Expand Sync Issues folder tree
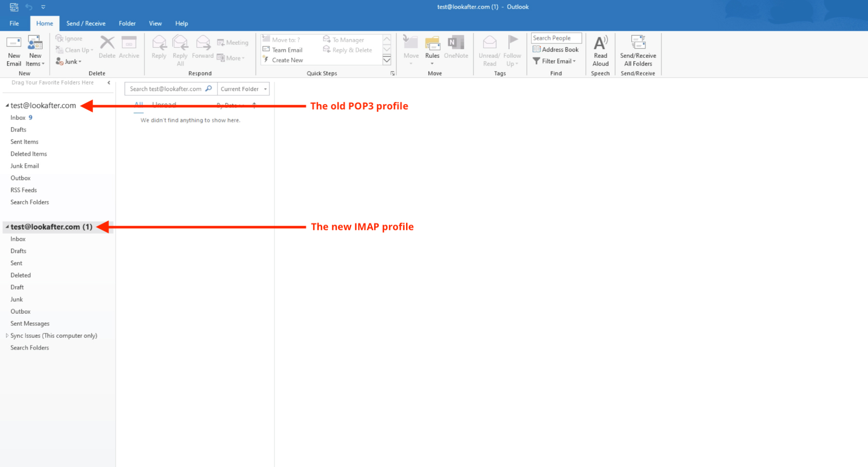The image size is (868, 467). tap(7, 335)
